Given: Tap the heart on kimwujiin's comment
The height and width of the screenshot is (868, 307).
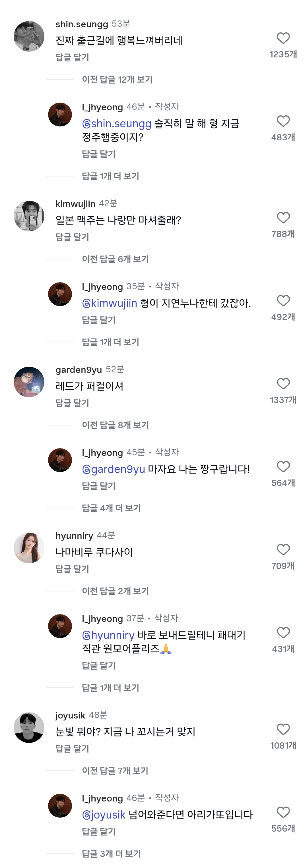Looking at the screenshot, I should coord(283,218).
